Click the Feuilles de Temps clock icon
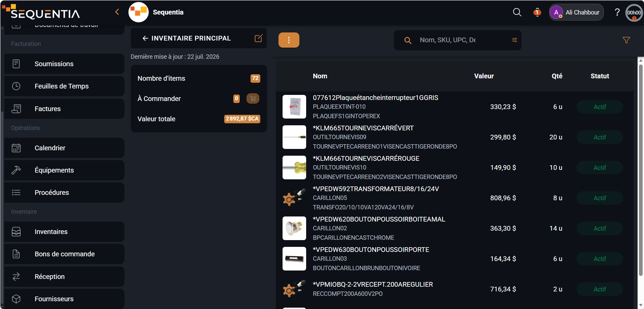Image resolution: width=644 pixels, height=309 pixels. pos(16,86)
